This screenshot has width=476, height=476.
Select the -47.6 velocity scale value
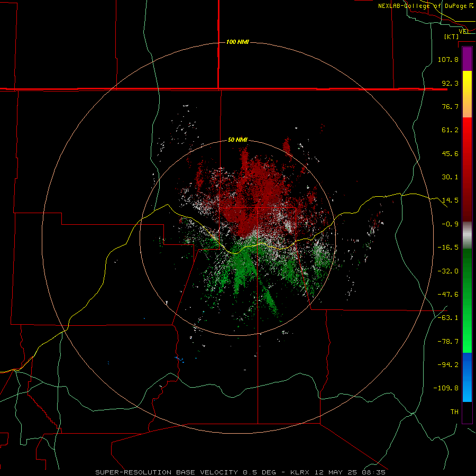coord(448,295)
